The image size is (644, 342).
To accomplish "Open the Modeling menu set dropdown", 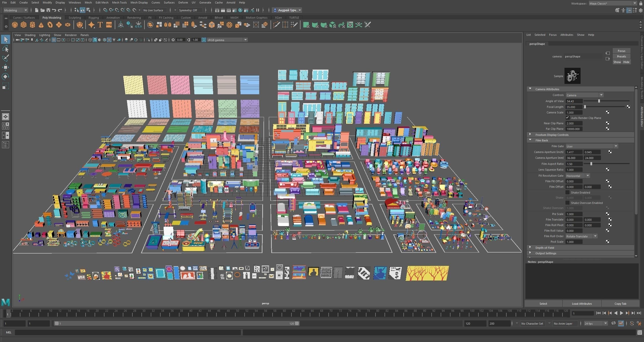I will [x=16, y=10].
